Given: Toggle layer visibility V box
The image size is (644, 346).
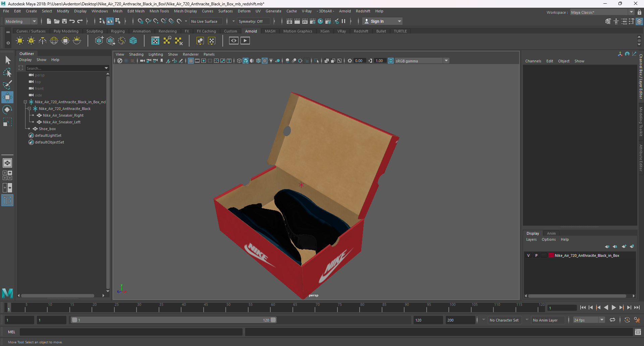Looking at the screenshot, I should point(529,255).
